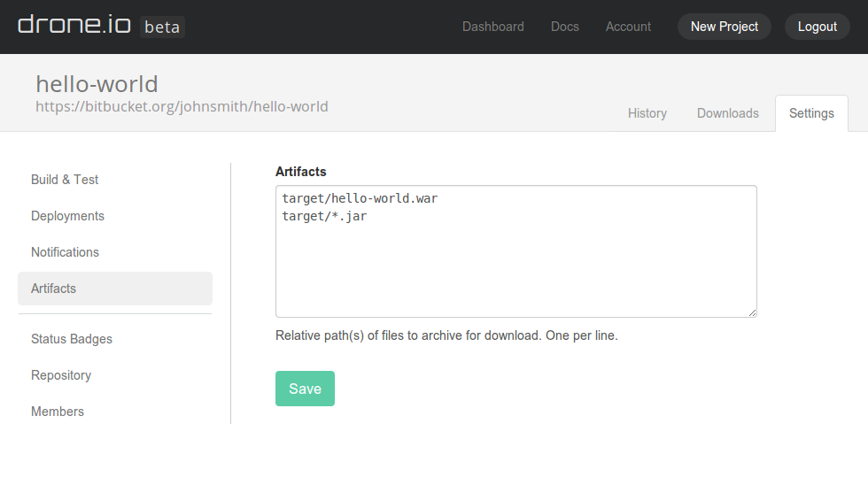868x493 pixels.
Task: Click inside the Artifacts text area
Action: click(x=515, y=257)
